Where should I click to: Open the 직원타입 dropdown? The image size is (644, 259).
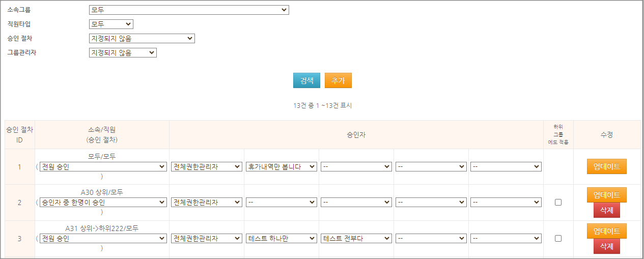click(111, 24)
